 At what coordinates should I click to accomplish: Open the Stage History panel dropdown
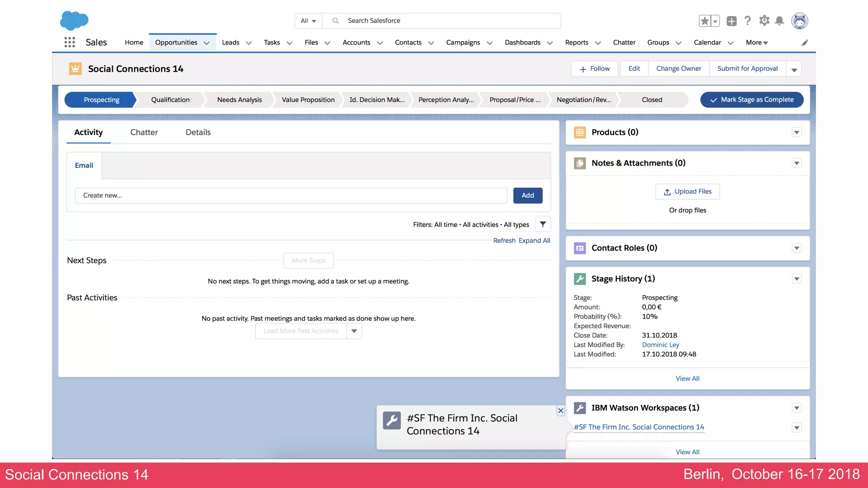tap(797, 279)
